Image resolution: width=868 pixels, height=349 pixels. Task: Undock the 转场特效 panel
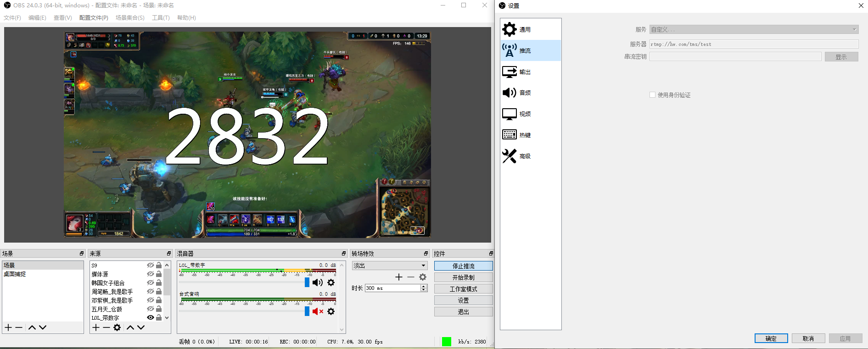426,254
